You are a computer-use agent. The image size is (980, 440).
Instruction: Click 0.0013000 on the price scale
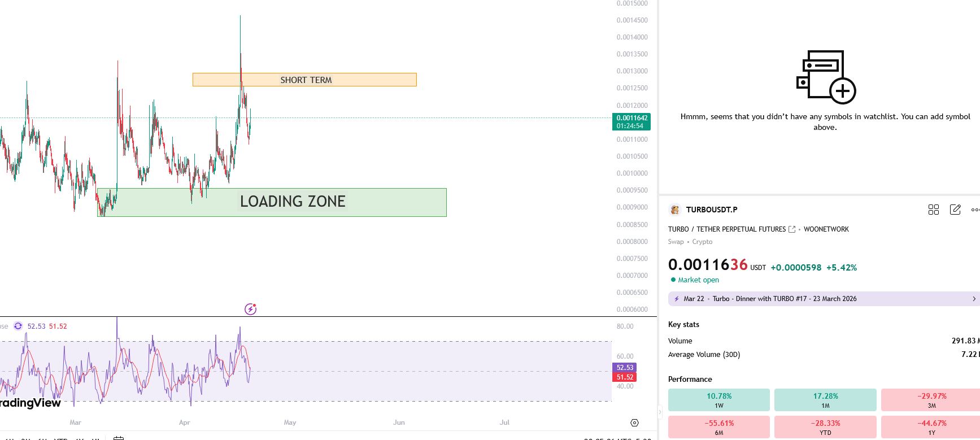632,71
